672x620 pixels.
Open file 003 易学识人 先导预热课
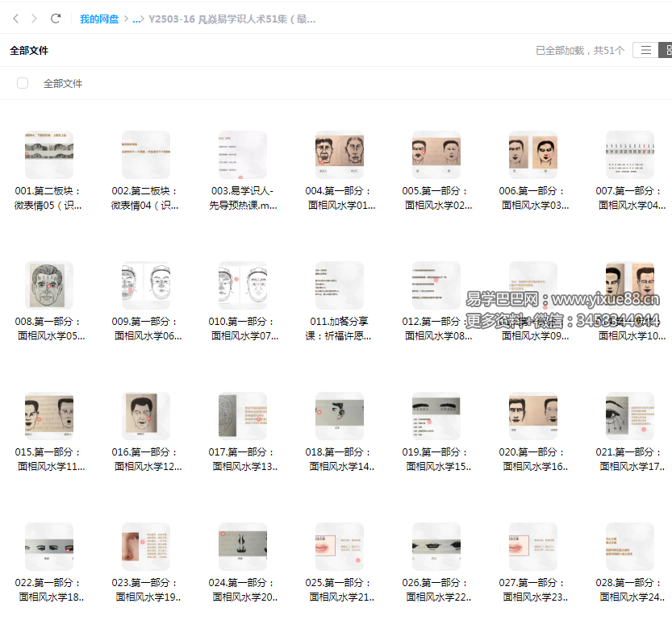[243, 155]
